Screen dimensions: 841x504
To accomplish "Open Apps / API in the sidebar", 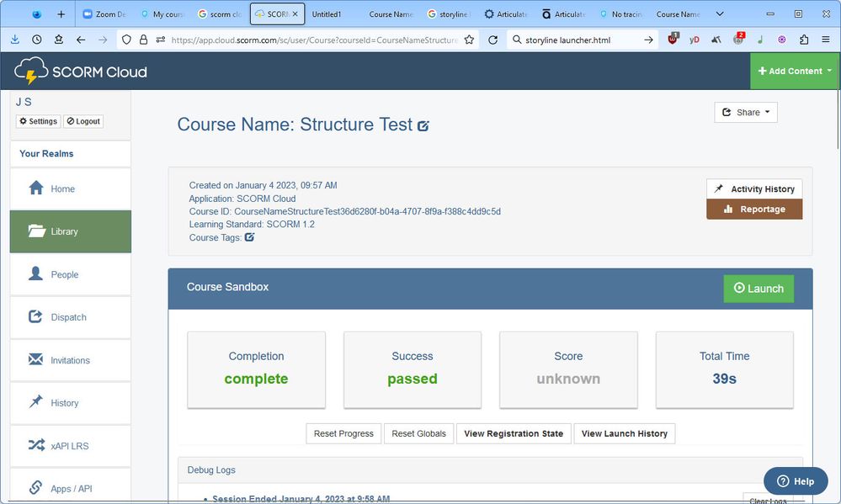I will (70, 487).
